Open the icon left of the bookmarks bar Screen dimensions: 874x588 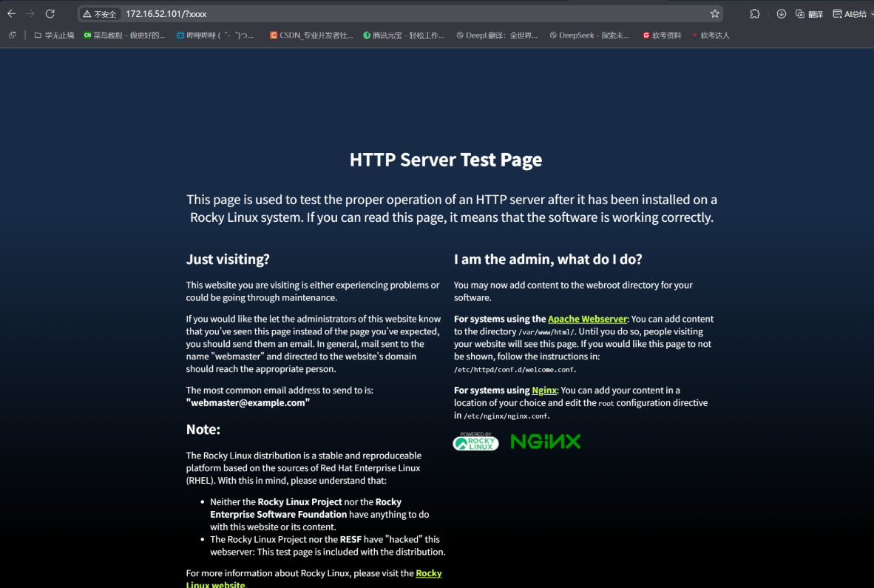[x=13, y=35]
